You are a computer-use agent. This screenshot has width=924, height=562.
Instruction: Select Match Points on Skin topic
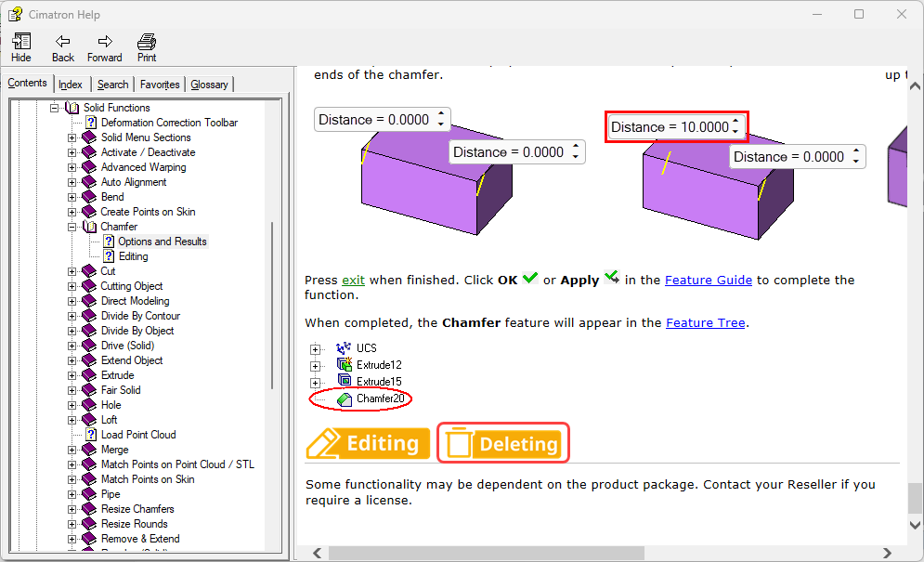tap(148, 479)
